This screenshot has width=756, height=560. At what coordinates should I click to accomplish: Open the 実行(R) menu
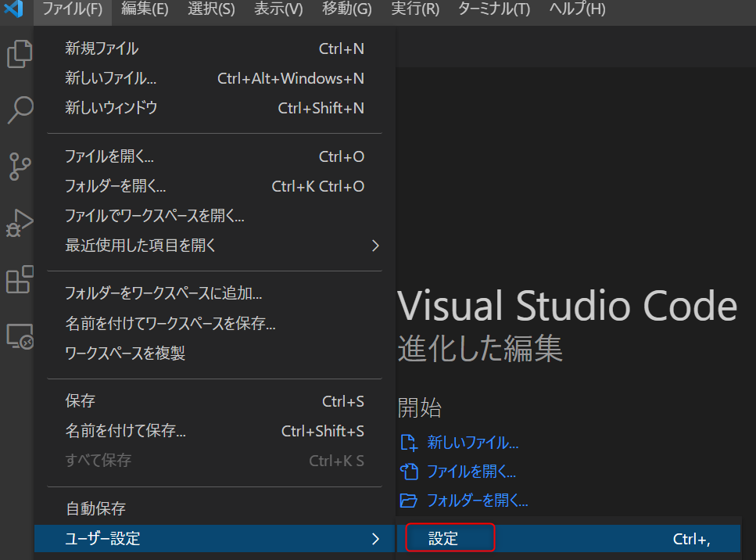415,9
